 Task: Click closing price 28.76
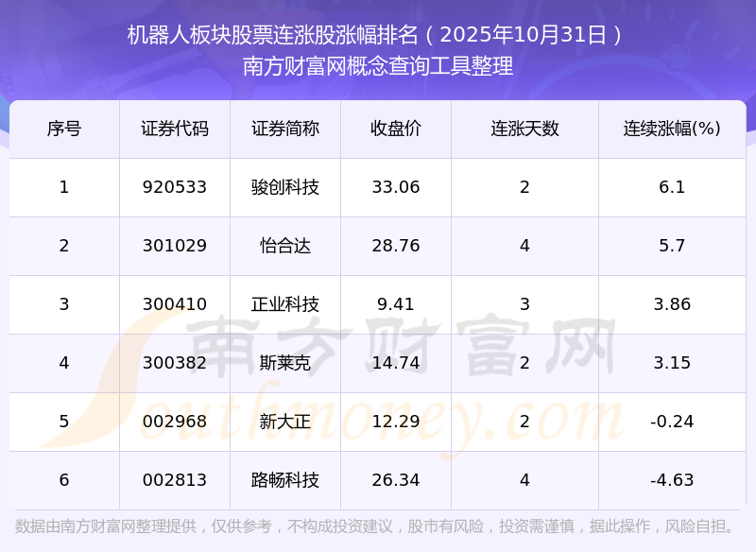[396, 246]
